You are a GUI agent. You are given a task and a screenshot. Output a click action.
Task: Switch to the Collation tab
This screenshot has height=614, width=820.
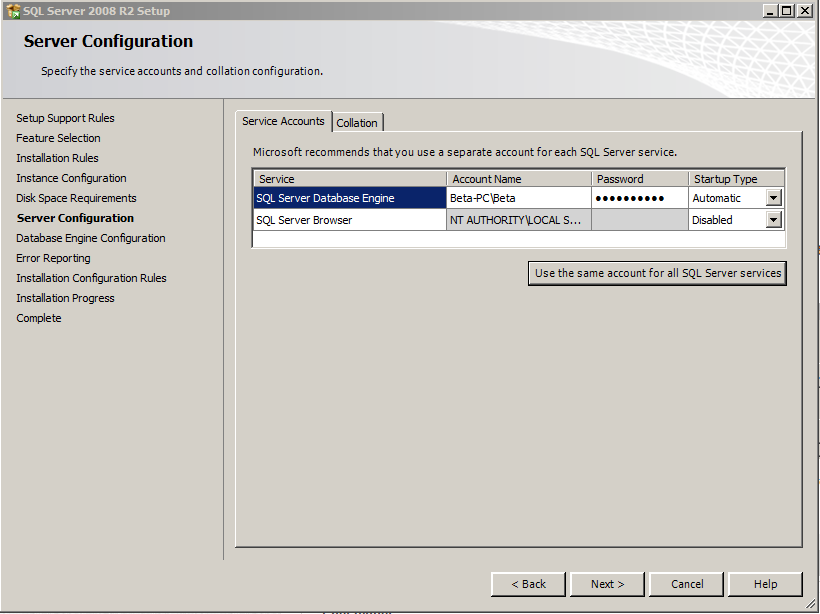coord(357,123)
